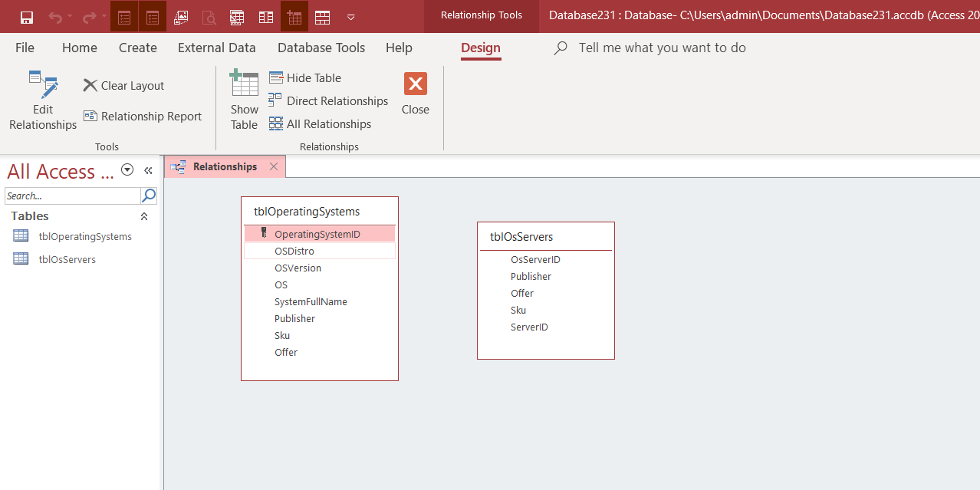980x490 pixels.
Task: Select Sku field in tblOperatingSystems
Action: [x=320, y=335]
